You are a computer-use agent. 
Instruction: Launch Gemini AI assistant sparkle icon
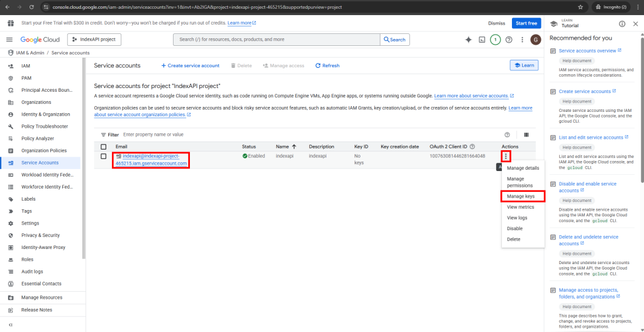tap(468, 40)
